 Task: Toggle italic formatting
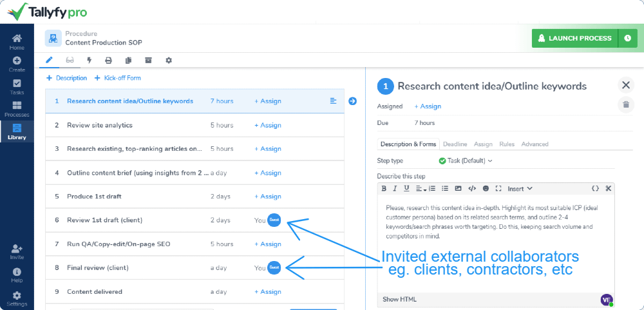coord(395,189)
